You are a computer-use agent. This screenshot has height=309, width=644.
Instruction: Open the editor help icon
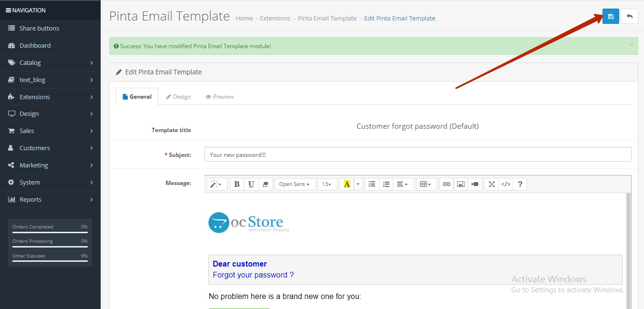click(520, 184)
